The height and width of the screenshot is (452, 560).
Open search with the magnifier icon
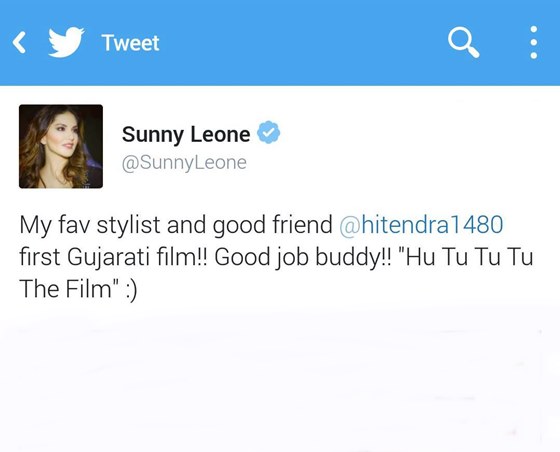pyautogui.click(x=464, y=42)
